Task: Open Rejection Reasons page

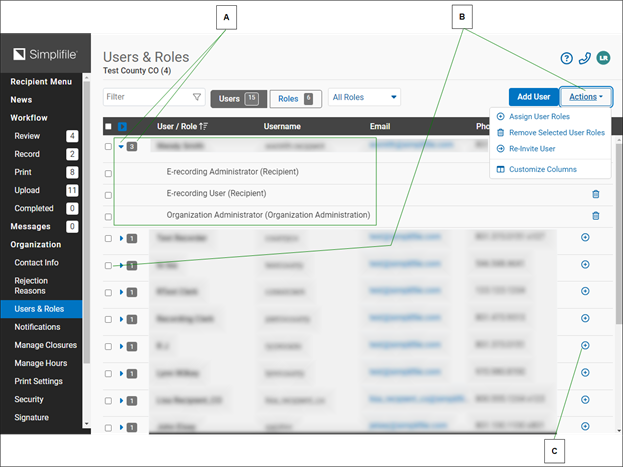Action: point(31,286)
